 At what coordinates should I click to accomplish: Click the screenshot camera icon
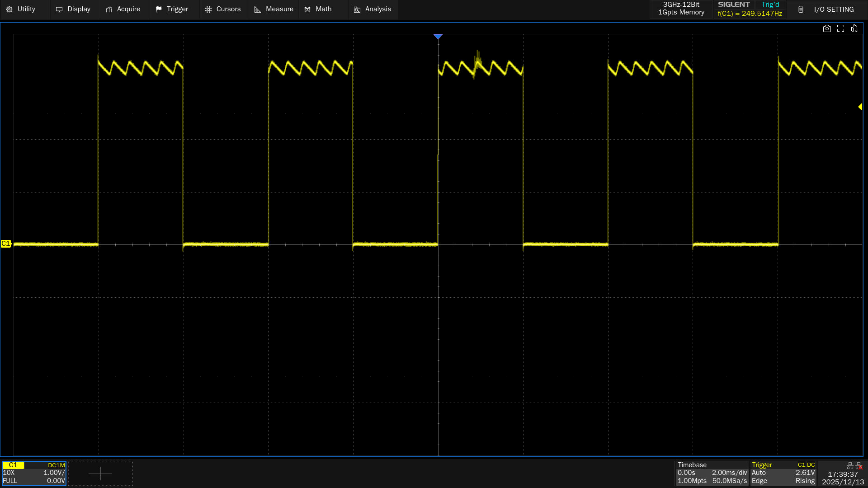827,28
